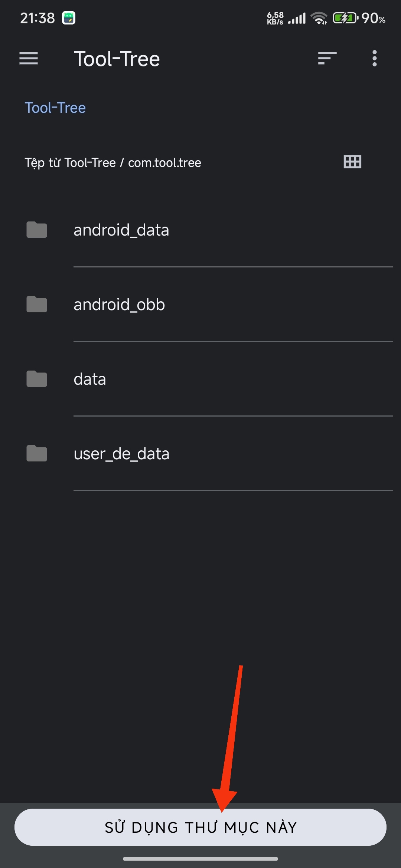Tap SỬ DỤNG THƯ MỤC NÀY button

click(200, 827)
